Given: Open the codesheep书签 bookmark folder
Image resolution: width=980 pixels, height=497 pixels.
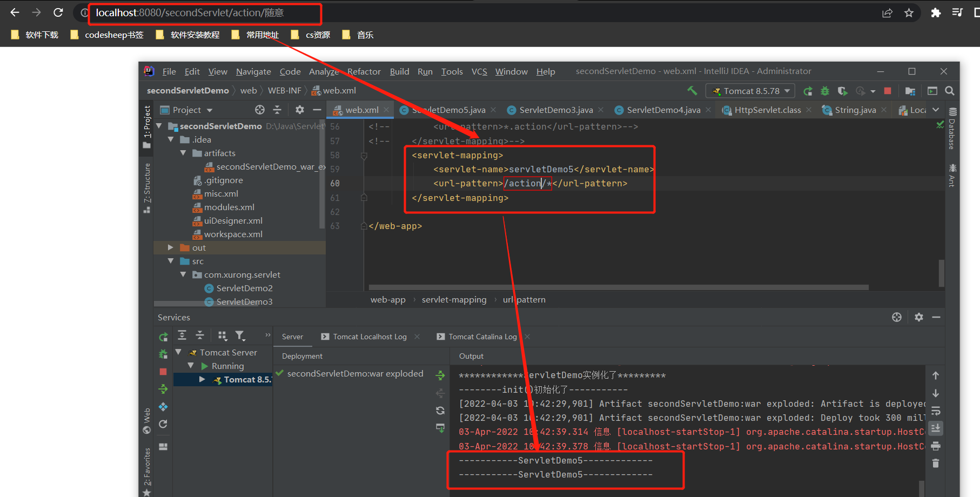Looking at the screenshot, I should pos(107,35).
